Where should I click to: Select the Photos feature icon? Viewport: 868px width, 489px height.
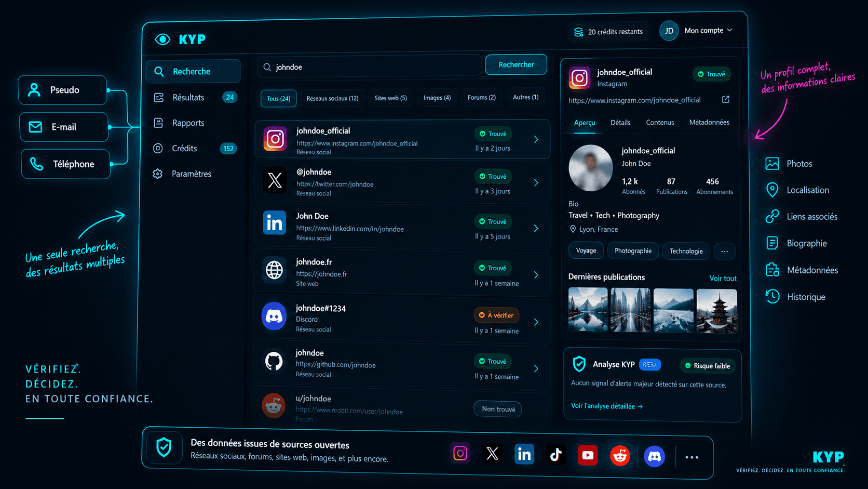point(772,164)
